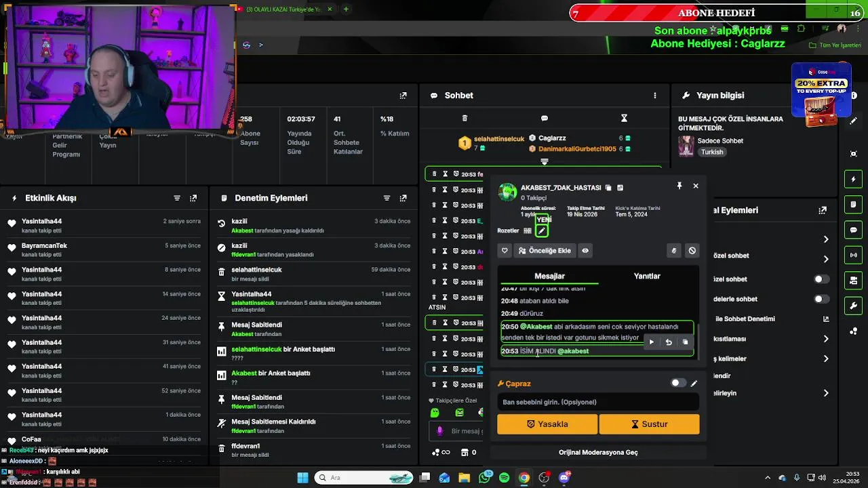This screenshot has height=488, width=868.
Task: Open the 'ile Sohbet Denetimi' external link icon
Action: pos(826,319)
